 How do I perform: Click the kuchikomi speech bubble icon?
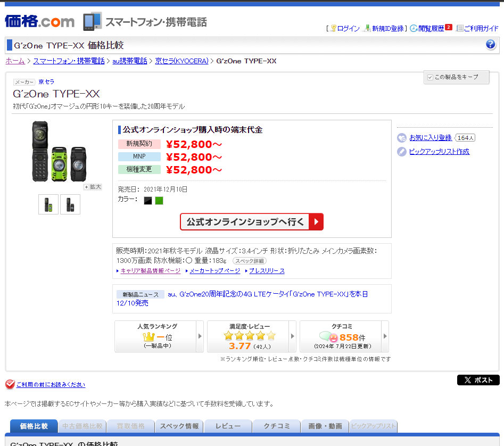pyautogui.click(x=328, y=337)
